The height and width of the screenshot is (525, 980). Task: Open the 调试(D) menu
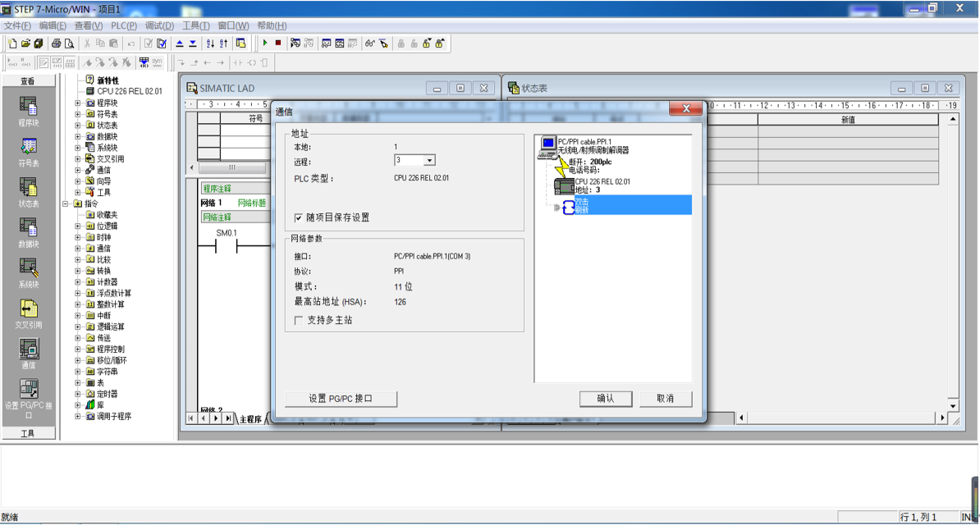click(159, 25)
